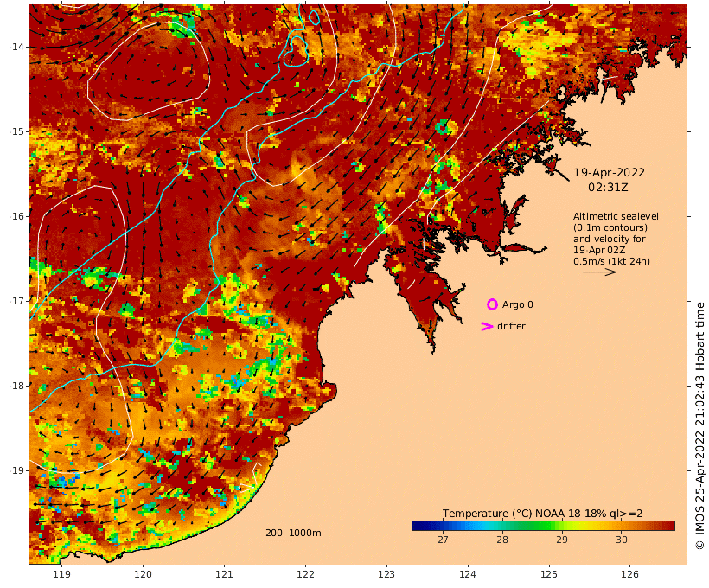
Task: Click the 122 longitude axis label
Action: (306, 574)
